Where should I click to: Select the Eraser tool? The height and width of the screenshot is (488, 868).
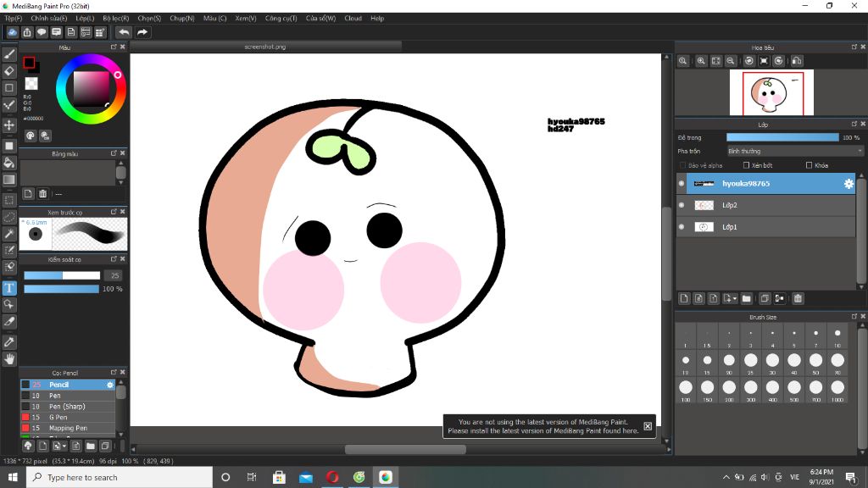tap(9, 70)
